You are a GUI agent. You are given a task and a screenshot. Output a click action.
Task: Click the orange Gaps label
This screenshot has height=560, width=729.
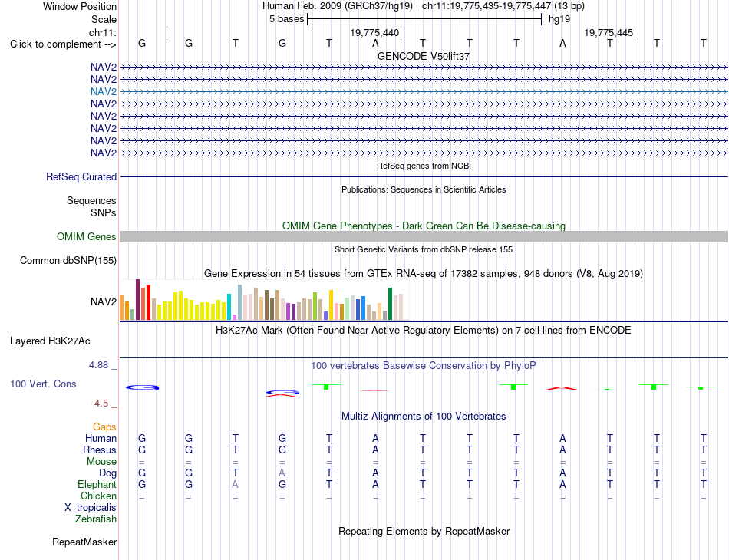coord(104,427)
